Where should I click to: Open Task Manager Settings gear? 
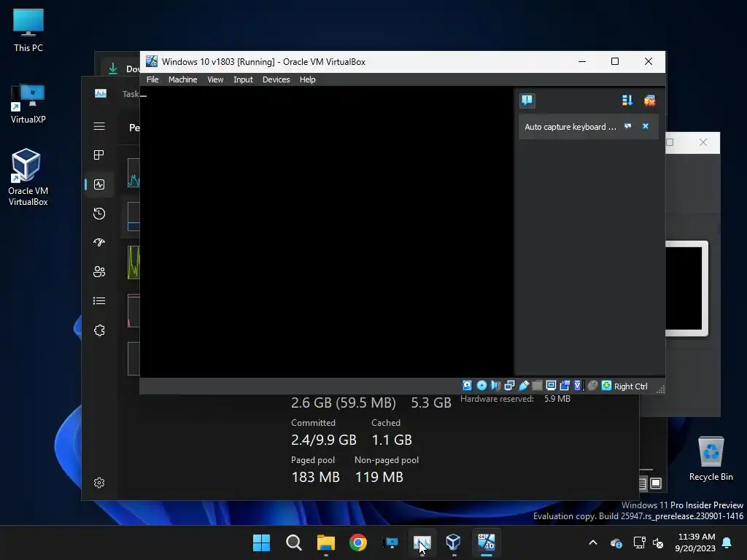99,483
